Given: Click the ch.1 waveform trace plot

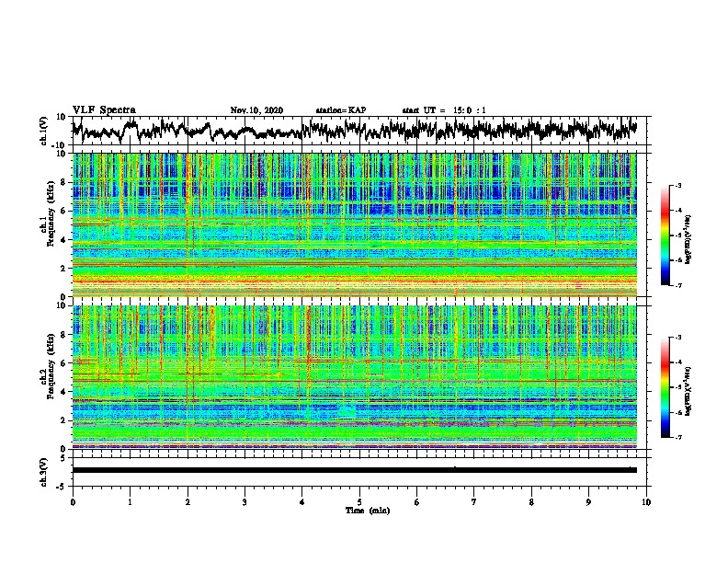Looking at the screenshot, I should pyautogui.click(x=354, y=131).
